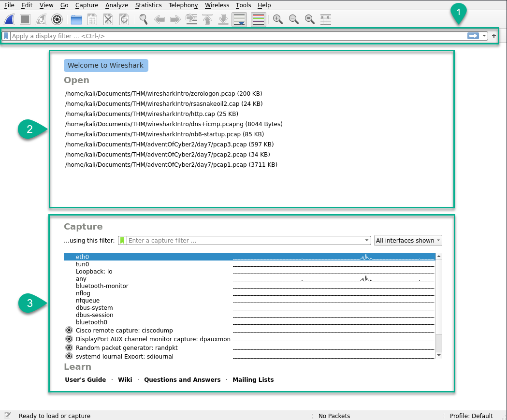Open the User's Guide link
Screen dimensions: 507x420
click(x=86, y=379)
